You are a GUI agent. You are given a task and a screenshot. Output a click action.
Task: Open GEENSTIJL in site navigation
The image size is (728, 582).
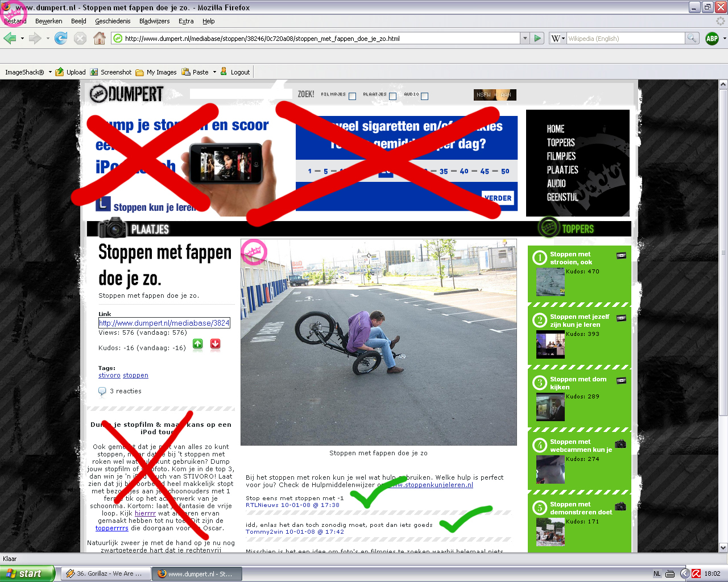562,197
